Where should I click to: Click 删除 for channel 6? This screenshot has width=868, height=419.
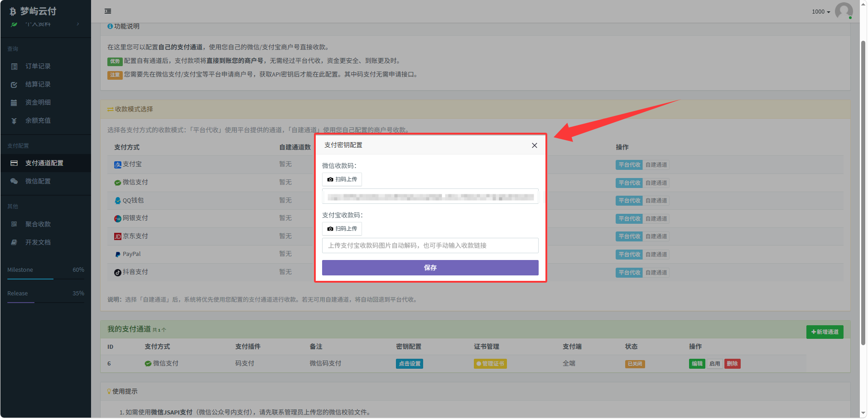(732, 364)
